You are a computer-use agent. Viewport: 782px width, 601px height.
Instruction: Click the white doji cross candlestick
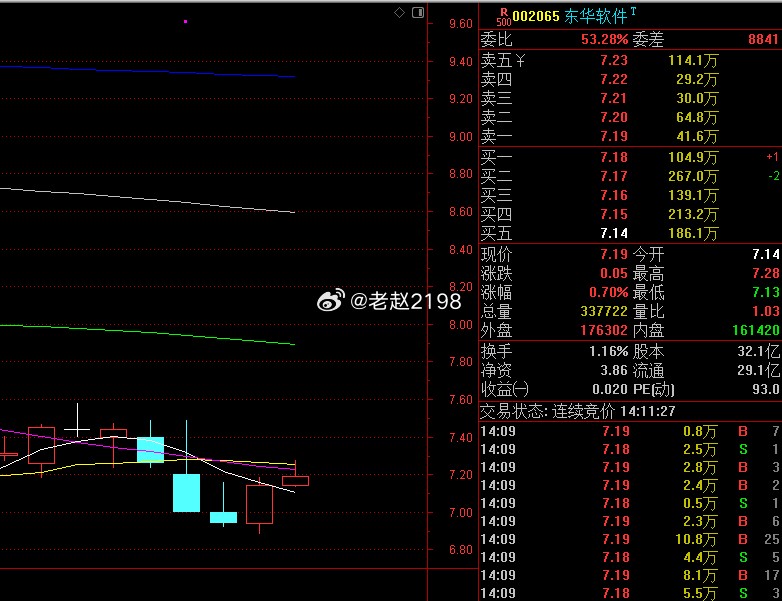[77, 429]
